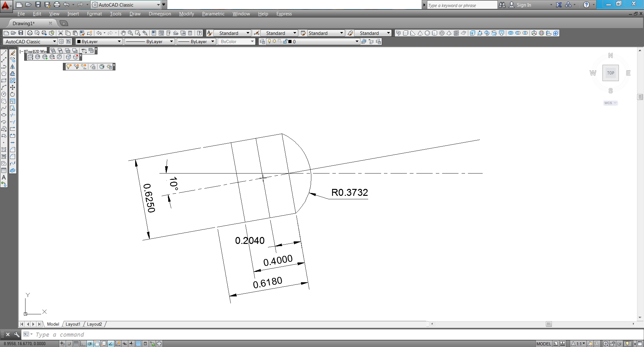Viewport: 644px width, 347px height.
Task: Click the Save icon in the standard toolbar
Action: point(21,33)
